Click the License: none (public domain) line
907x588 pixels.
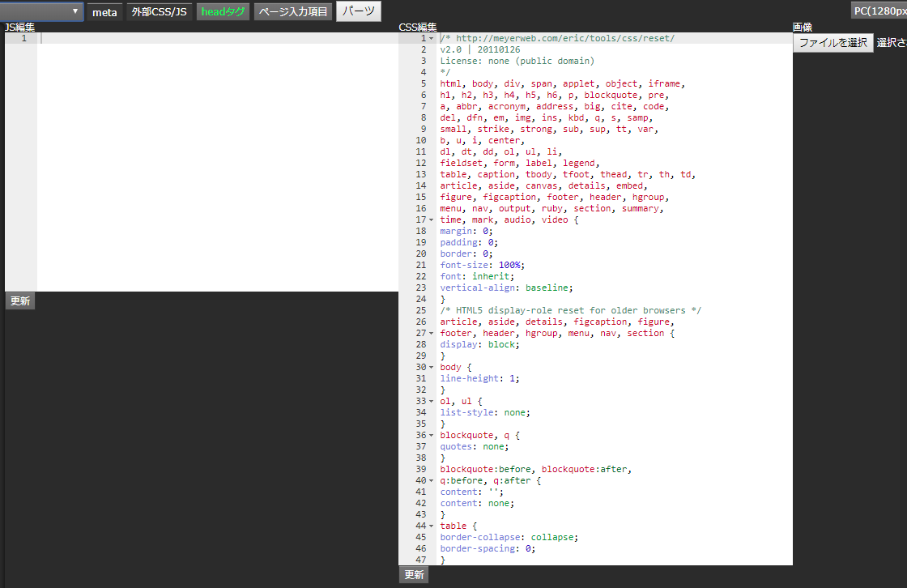[517, 61]
